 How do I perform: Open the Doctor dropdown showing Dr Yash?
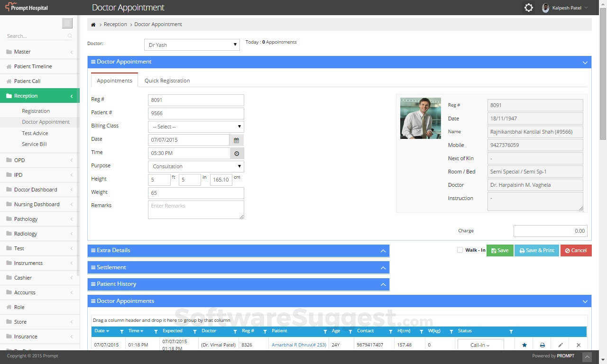[x=192, y=44]
